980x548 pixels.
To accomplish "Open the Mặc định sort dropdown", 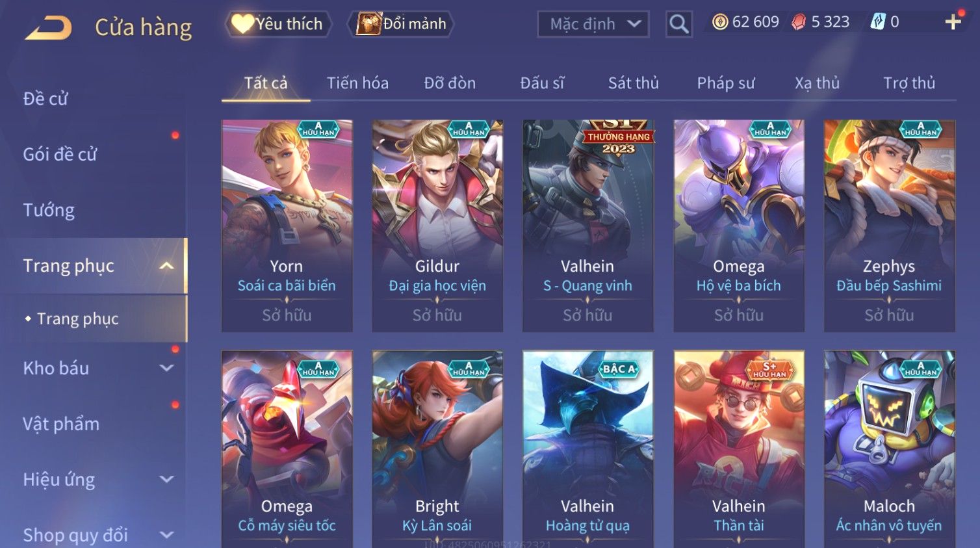I will (x=593, y=24).
